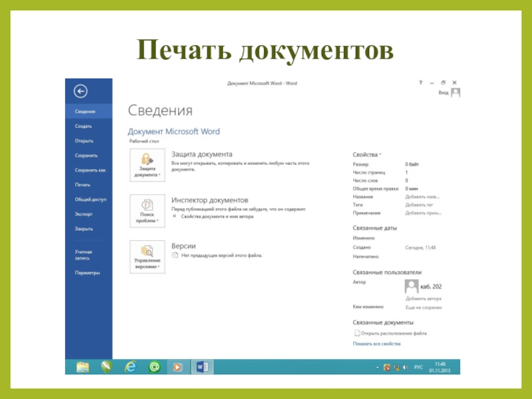Click the volume speaker tray icon
This screenshot has width=532, height=399.
tap(406, 367)
